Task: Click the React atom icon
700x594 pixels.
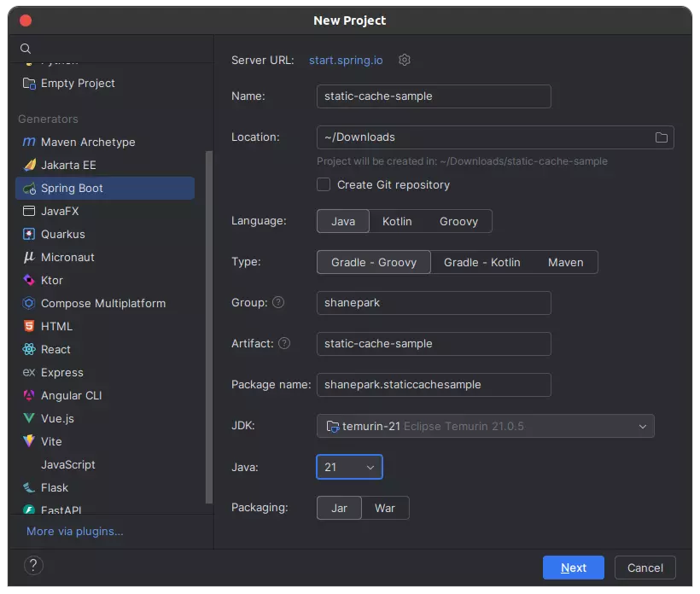Action: (29, 349)
